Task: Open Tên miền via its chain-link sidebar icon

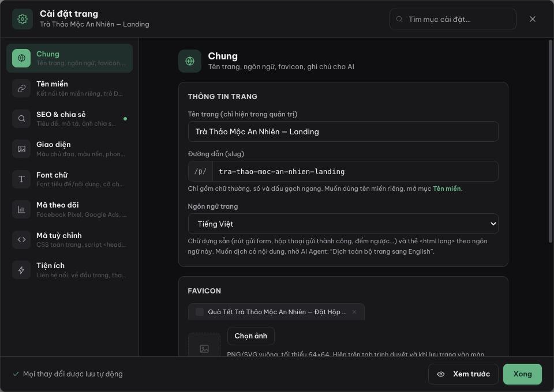Action: pos(21,88)
